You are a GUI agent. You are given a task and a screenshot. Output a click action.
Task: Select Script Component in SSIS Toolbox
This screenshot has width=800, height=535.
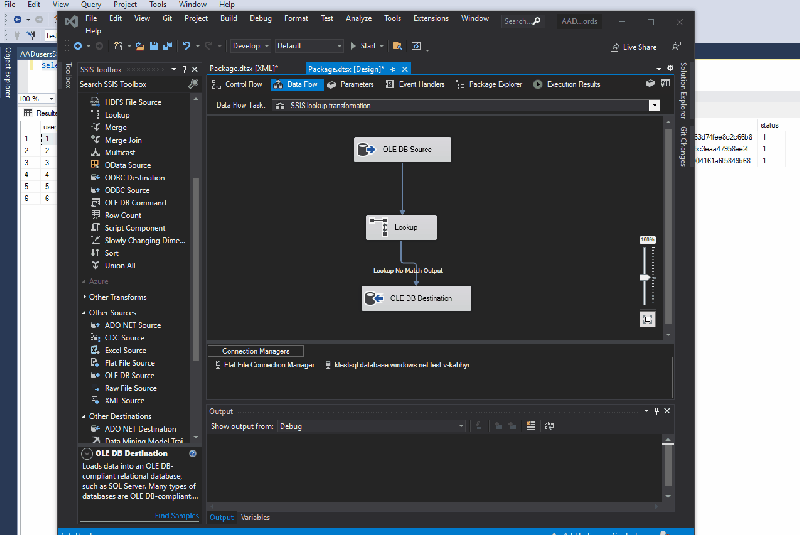tap(135, 228)
